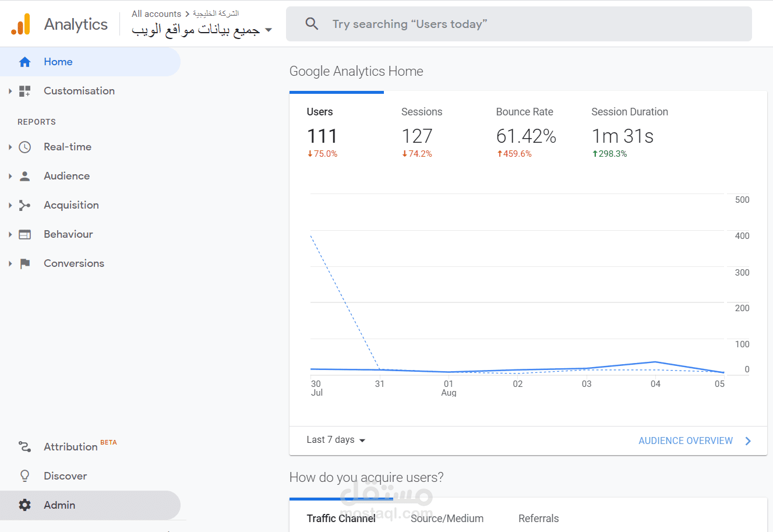The width and height of the screenshot is (773, 532).
Task: Click the Admin gear icon
Action: pos(24,505)
